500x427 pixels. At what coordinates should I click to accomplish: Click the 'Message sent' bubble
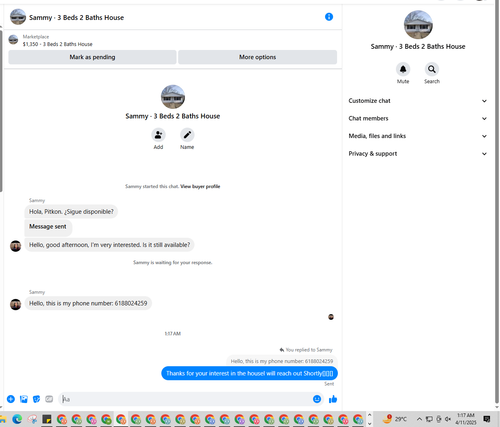coord(48,227)
